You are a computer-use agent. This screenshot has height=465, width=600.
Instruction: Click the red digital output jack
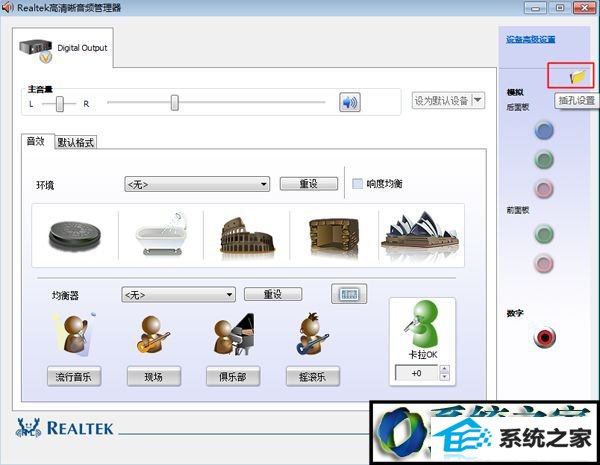[x=545, y=337]
